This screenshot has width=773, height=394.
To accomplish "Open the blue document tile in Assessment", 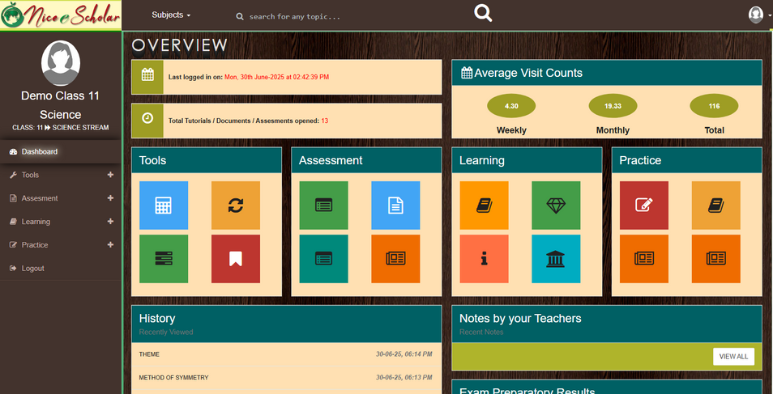I will pos(395,205).
